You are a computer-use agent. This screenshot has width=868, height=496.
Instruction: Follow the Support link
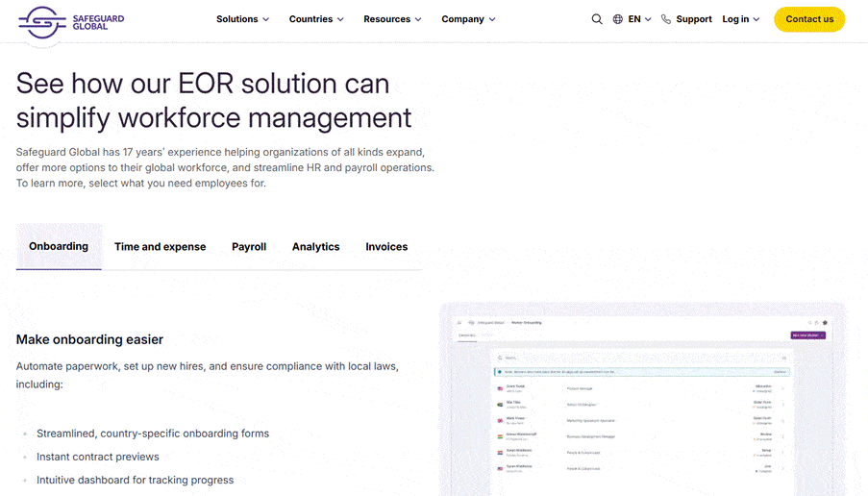tap(693, 19)
